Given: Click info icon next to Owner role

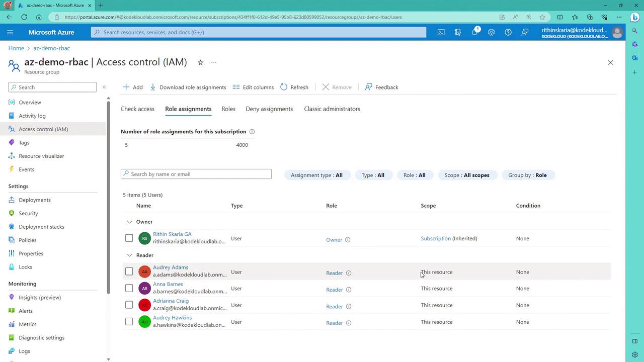Looking at the screenshot, I should coord(348,240).
